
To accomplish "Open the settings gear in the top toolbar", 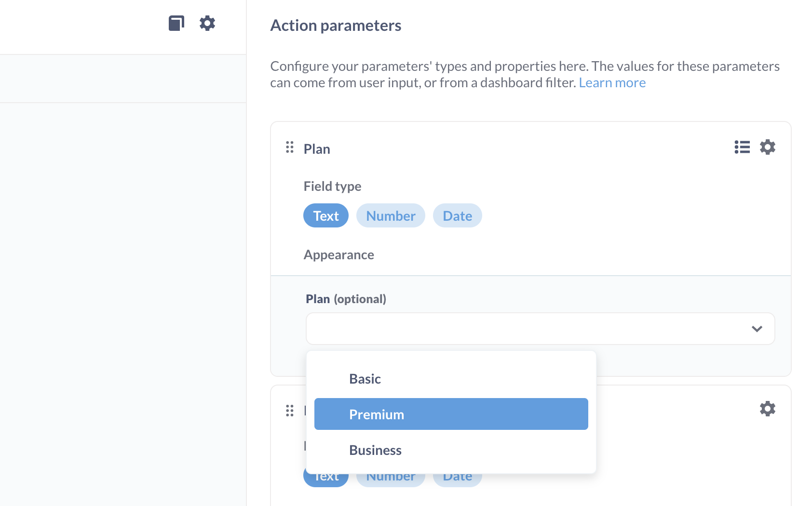I will point(207,23).
